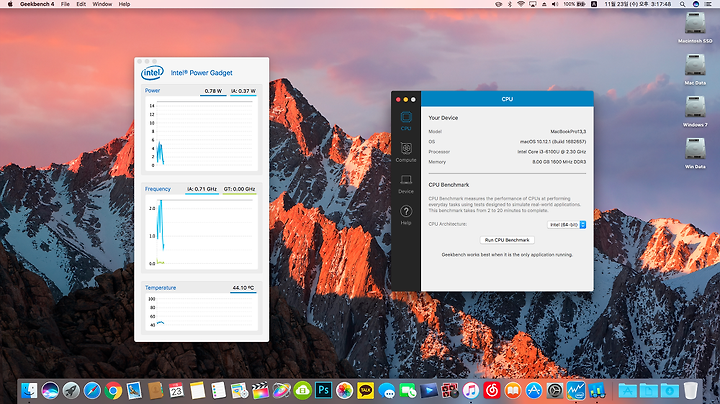Screen dimensions: 720x404
Task: Open FaceTime from the dock
Action: click(408, 391)
